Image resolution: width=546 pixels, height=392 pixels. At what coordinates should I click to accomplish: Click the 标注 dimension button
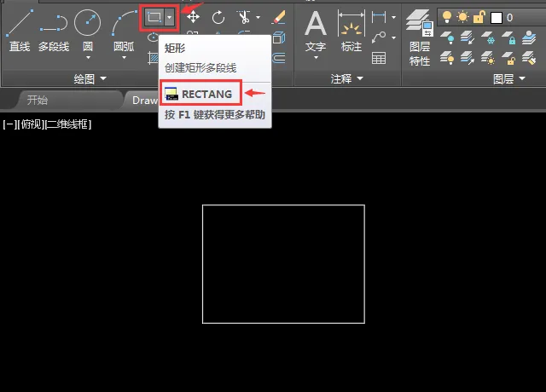(x=351, y=32)
